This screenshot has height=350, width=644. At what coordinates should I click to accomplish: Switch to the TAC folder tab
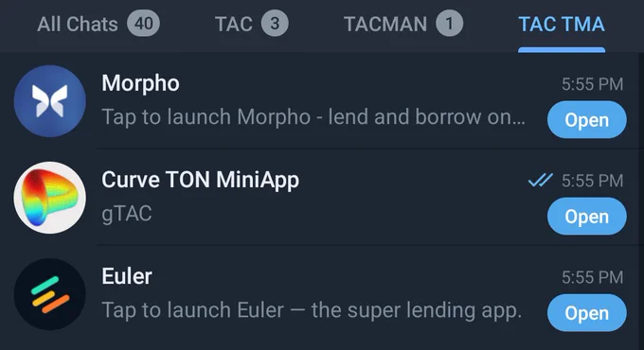[251, 24]
